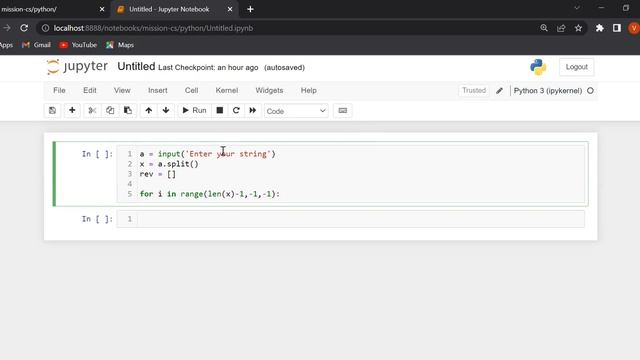This screenshot has height=360, width=640.
Task: Open the File menu
Action: [x=59, y=91]
